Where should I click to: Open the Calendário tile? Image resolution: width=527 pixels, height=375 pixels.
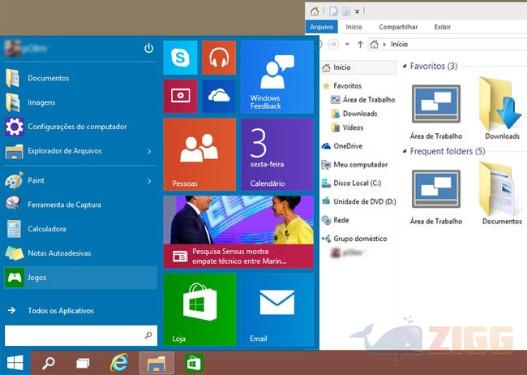tap(277, 155)
